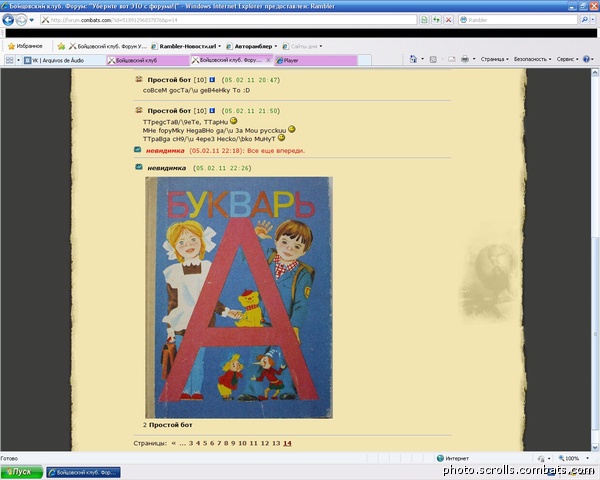The height and width of the screenshot is (480, 600).
Task: Open the recent pages dropdown beside Forward
Action: [x=31, y=20]
